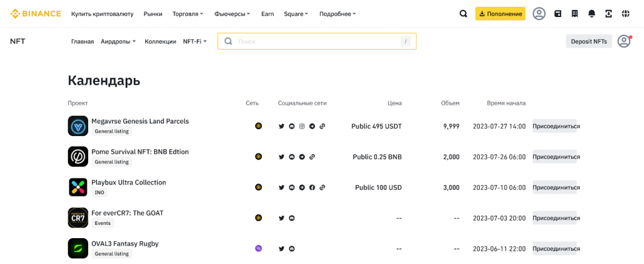Open Facebook link for Playbux Ultra Collection

(312, 187)
